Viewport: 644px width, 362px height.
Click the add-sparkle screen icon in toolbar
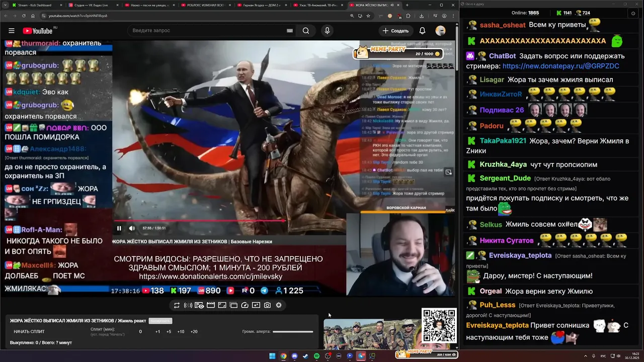[x=256, y=305]
